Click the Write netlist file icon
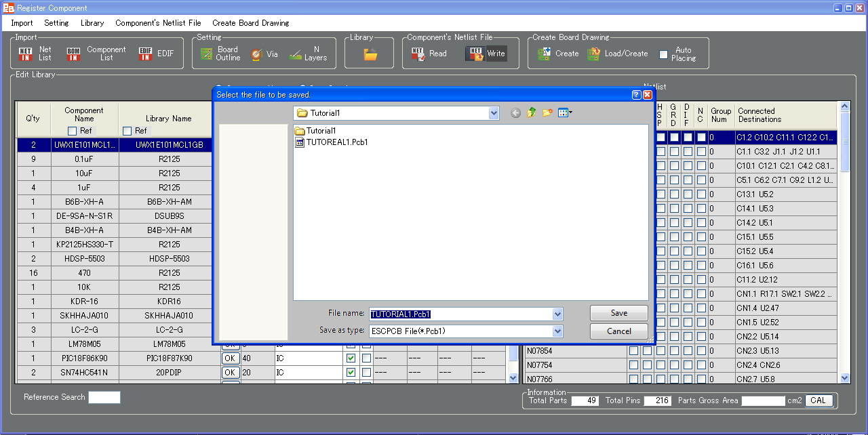The image size is (868, 435). (x=476, y=54)
